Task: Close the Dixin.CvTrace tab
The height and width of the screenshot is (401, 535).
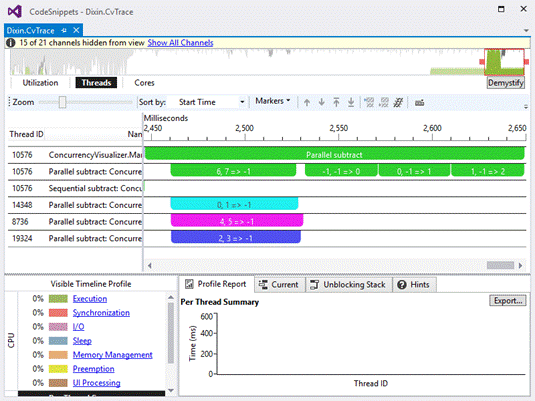Action: (x=76, y=30)
